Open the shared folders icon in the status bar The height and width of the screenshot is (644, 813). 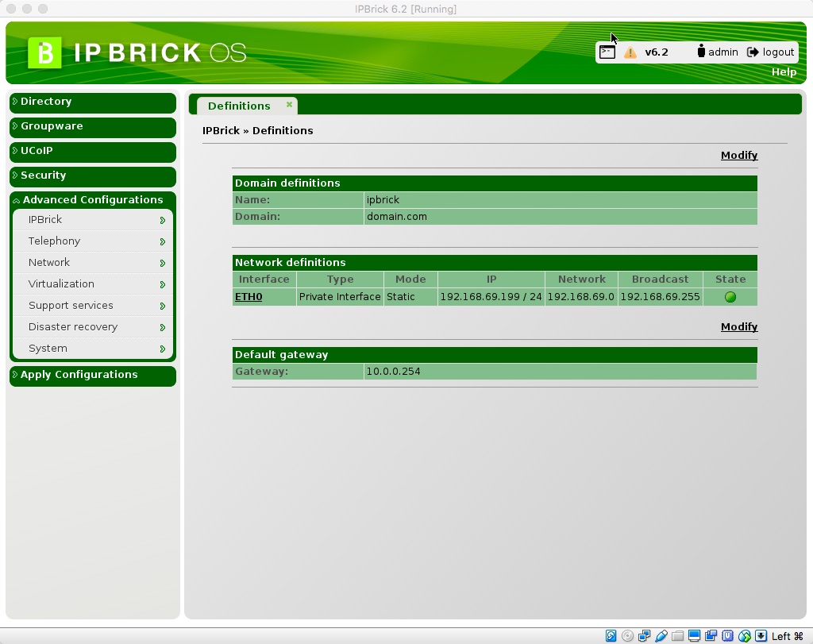(677, 635)
